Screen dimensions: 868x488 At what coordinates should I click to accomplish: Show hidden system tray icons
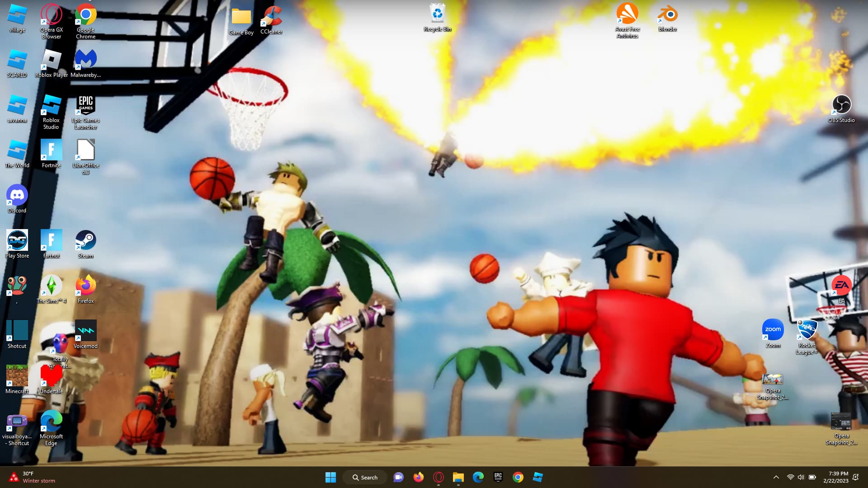tap(776, 477)
